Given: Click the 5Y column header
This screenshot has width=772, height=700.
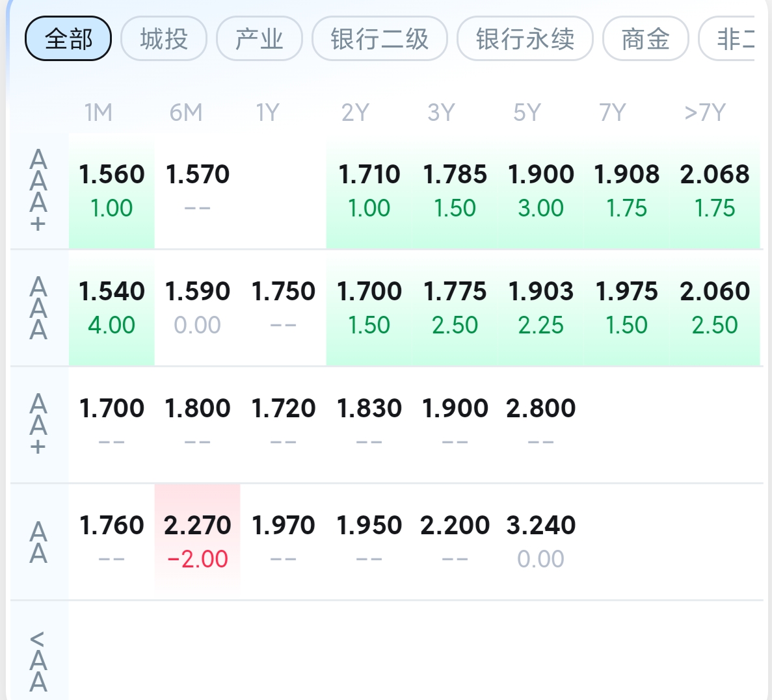Looking at the screenshot, I should 527,112.
